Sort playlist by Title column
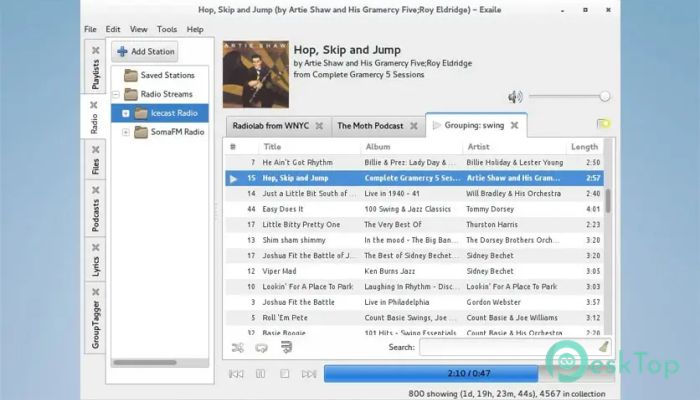Screen dimensions: 700x400 point(309,147)
